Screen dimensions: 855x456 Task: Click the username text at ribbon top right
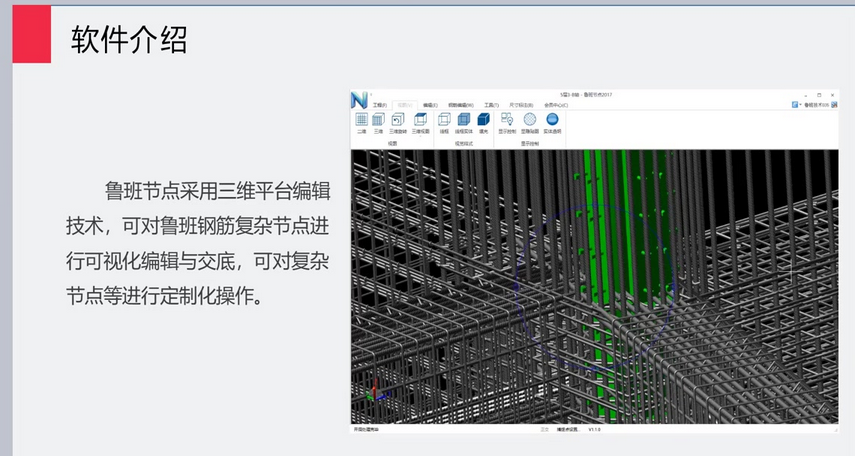pos(817,105)
